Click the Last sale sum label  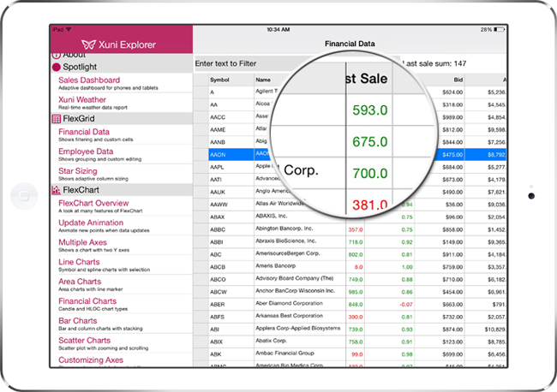point(434,64)
